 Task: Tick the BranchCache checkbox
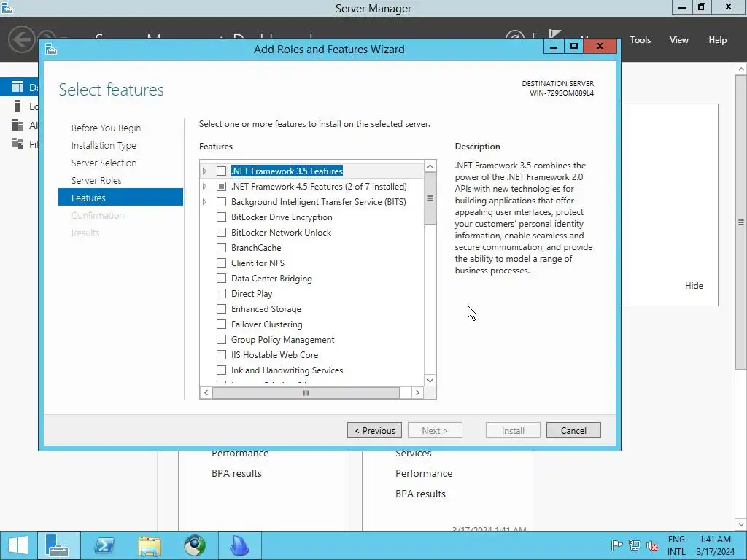point(221,248)
